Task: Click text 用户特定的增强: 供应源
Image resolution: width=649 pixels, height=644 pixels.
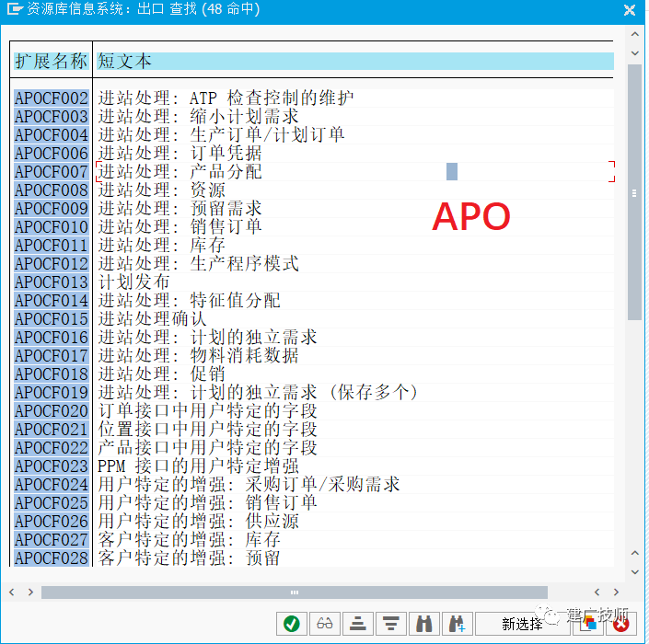Action: (198, 522)
